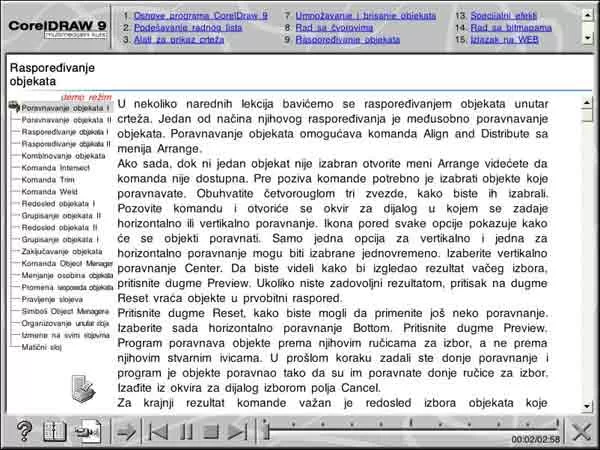
Task: Select lesson Organizovanje unutar sloja
Action: 65,323
